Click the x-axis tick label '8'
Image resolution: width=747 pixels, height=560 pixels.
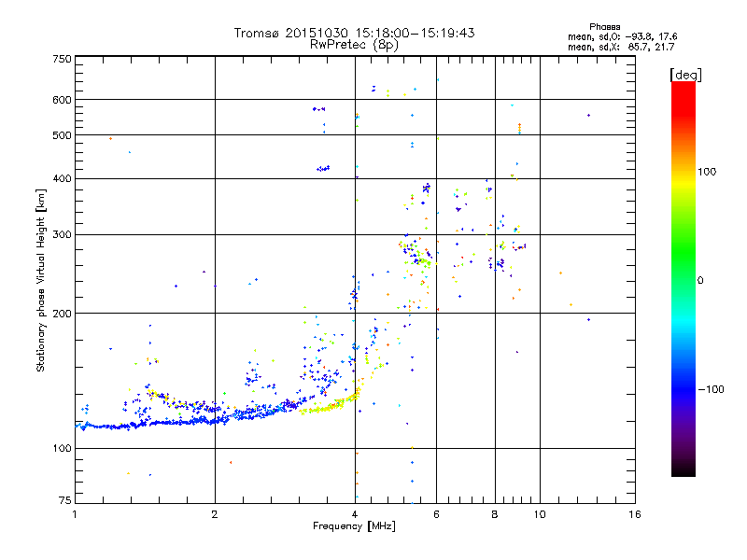[x=495, y=514]
